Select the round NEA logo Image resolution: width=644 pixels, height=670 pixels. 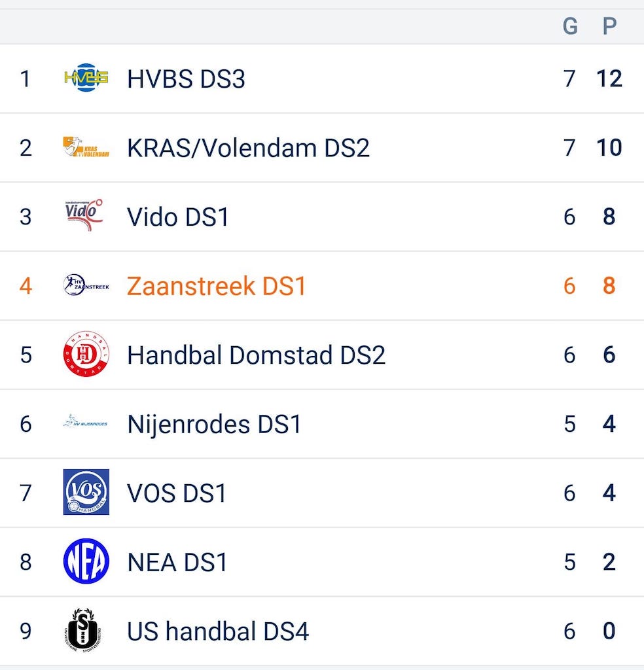[86, 561]
